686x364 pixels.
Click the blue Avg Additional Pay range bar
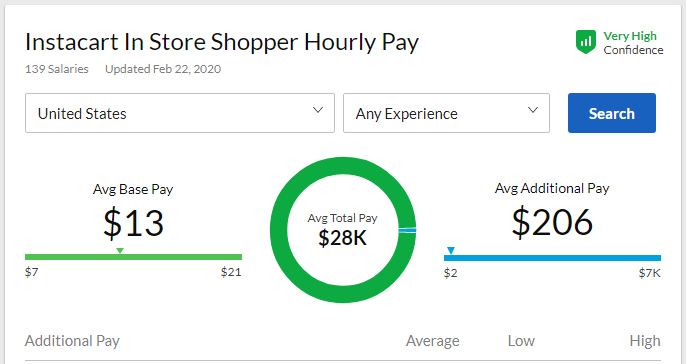(552, 258)
